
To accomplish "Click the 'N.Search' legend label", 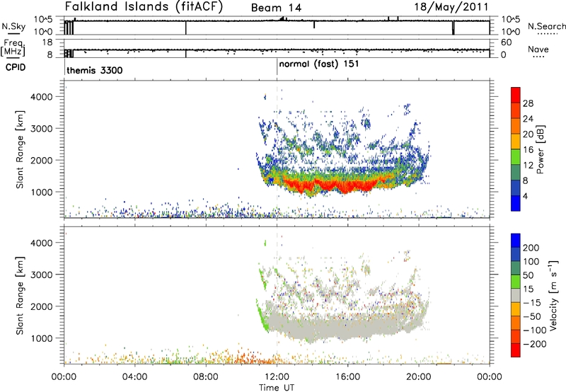I will click(x=547, y=26).
